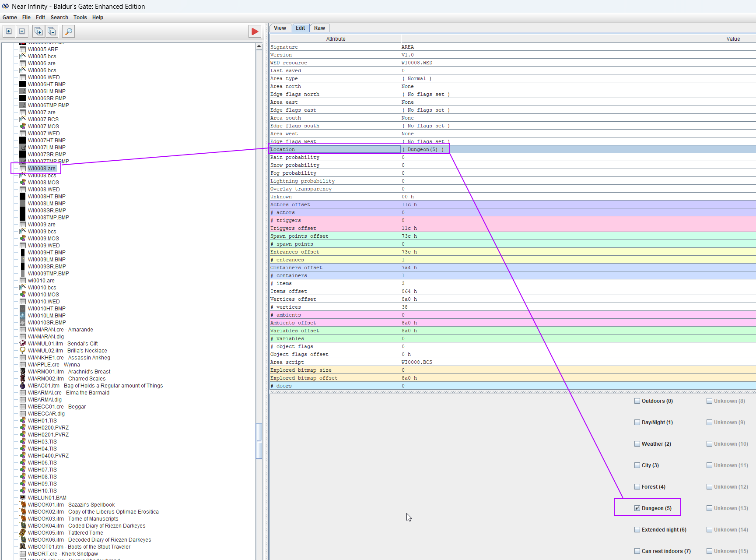
Task: Open the File menu
Action: (26, 18)
